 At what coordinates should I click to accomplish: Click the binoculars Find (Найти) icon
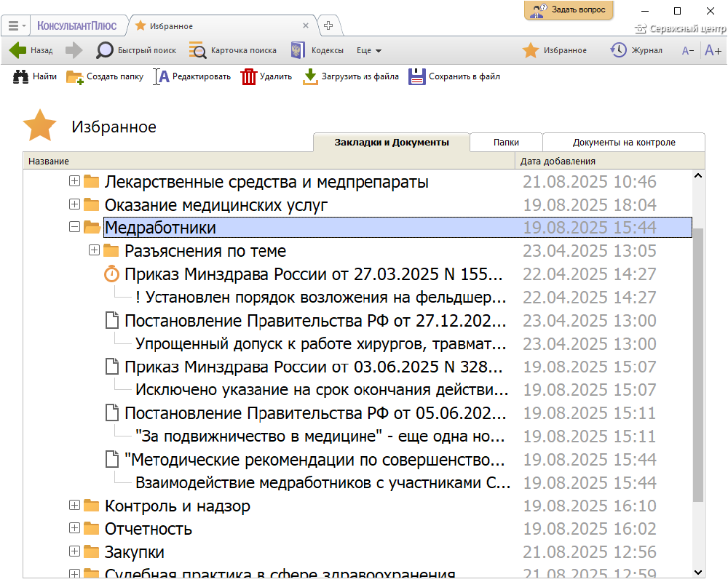[20, 76]
